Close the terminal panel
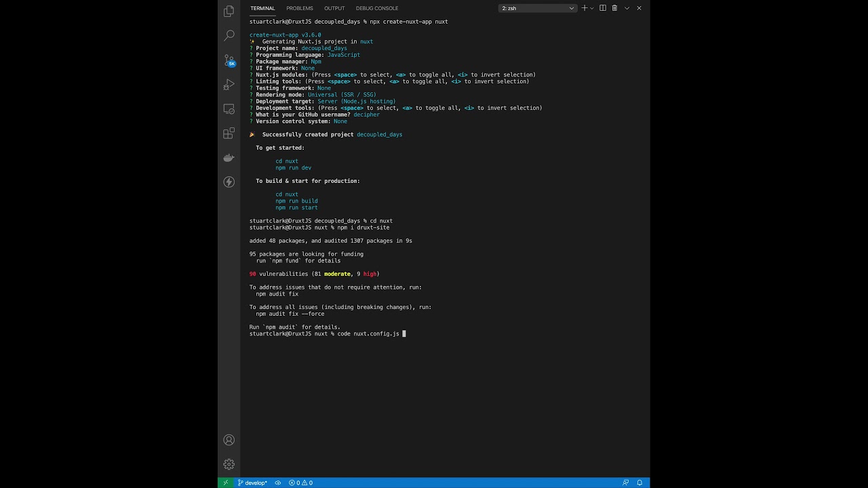The width and height of the screenshot is (868, 488). click(639, 8)
